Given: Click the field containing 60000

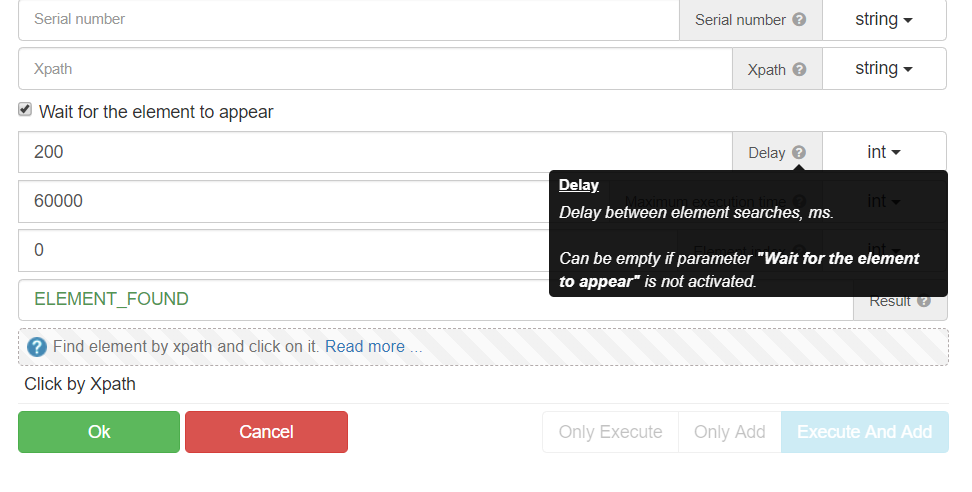Looking at the screenshot, I should coord(280,201).
